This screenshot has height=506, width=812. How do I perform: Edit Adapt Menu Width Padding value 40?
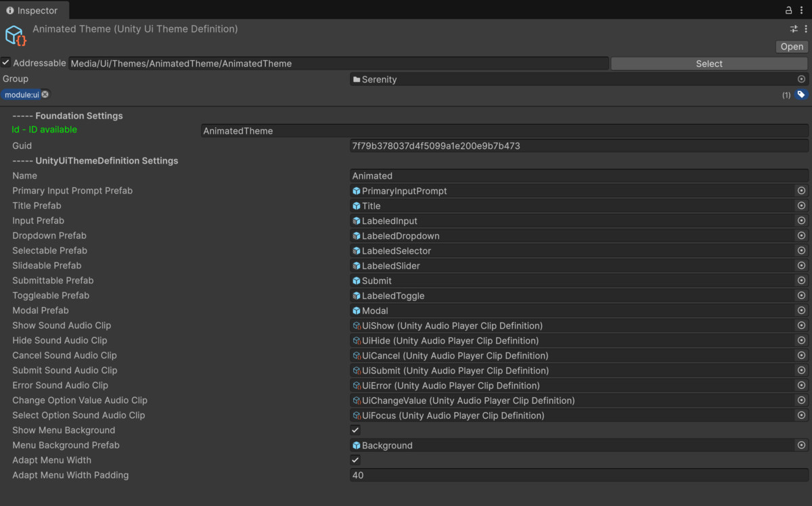click(x=579, y=475)
